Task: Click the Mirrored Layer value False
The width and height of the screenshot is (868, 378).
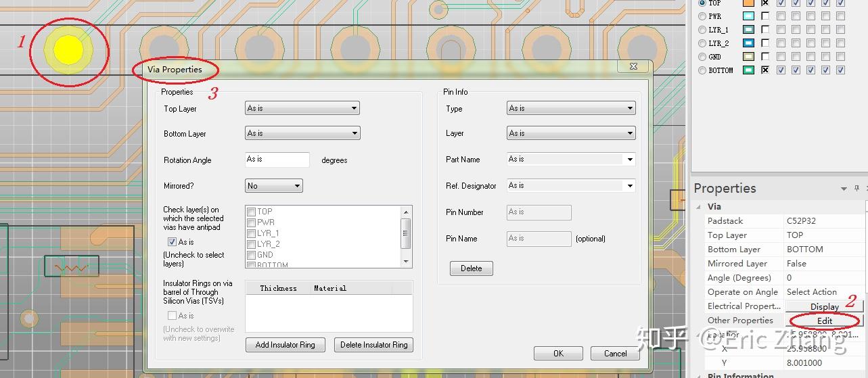Action: pos(796,264)
